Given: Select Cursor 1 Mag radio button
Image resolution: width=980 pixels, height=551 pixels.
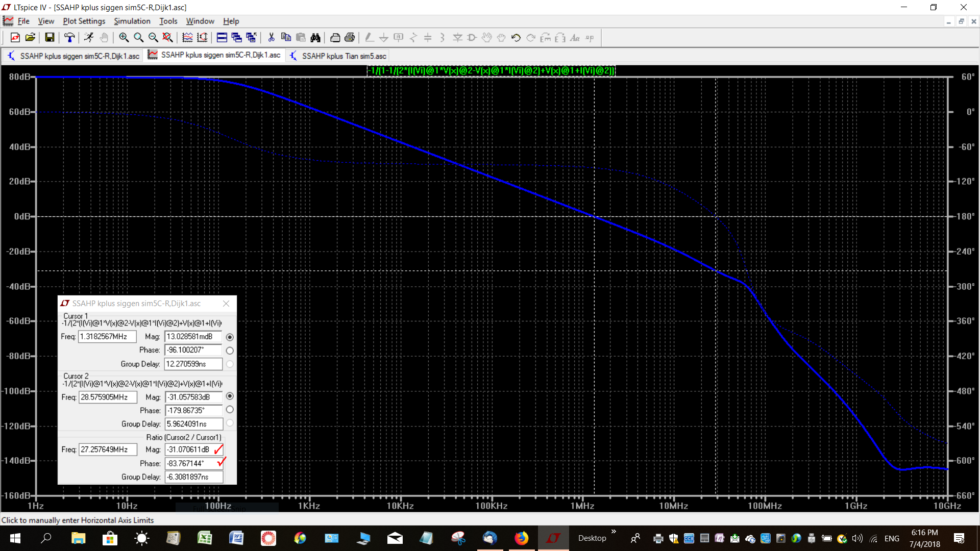Looking at the screenshot, I should coord(230,337).
